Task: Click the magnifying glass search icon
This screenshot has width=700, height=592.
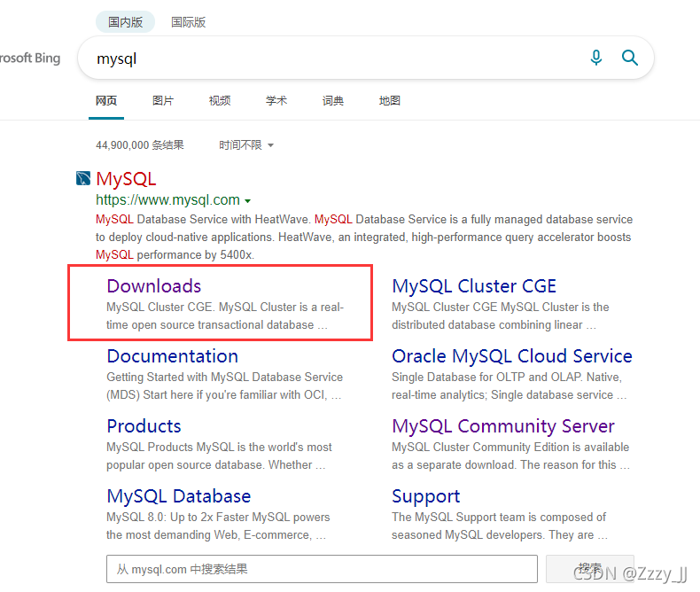Action: pyautogui.click(x=629, y=58)
